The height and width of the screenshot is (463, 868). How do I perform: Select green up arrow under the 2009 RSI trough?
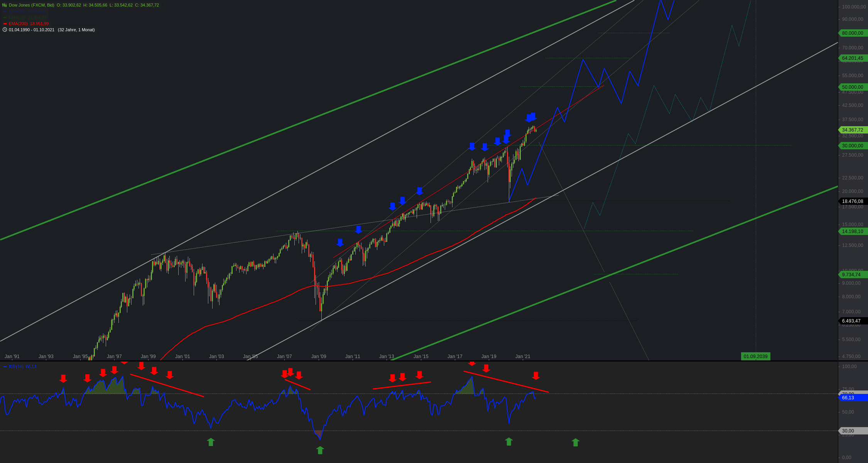[320, 450]
